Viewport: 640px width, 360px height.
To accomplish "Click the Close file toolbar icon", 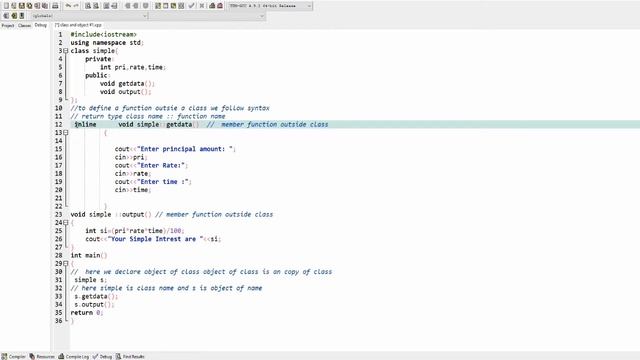I will tap(37, 6).
